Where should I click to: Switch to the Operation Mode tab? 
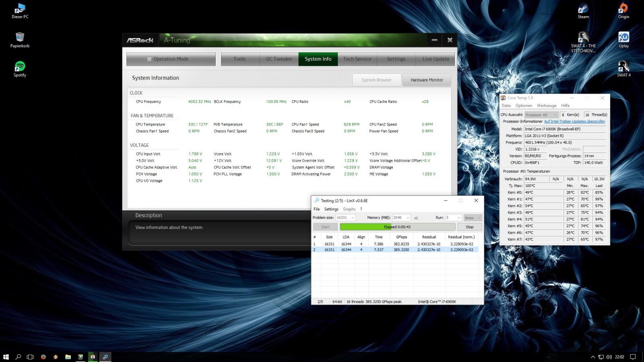[x=171, y=59]
